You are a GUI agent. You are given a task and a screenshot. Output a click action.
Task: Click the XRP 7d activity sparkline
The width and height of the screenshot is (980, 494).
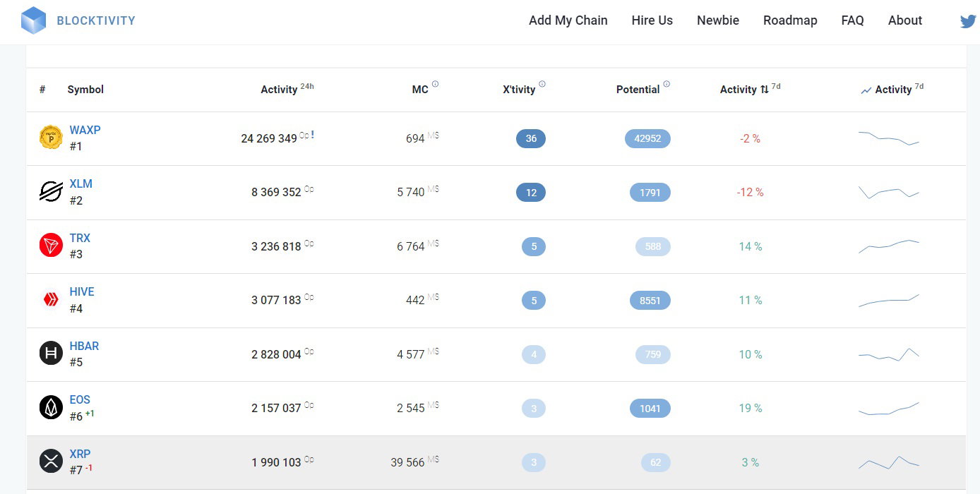[889, 462]
